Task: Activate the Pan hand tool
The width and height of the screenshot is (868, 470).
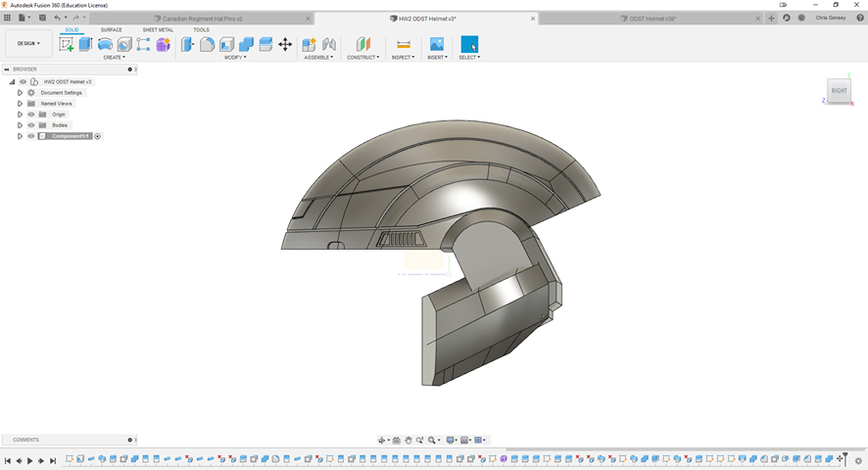Action: 408,440
